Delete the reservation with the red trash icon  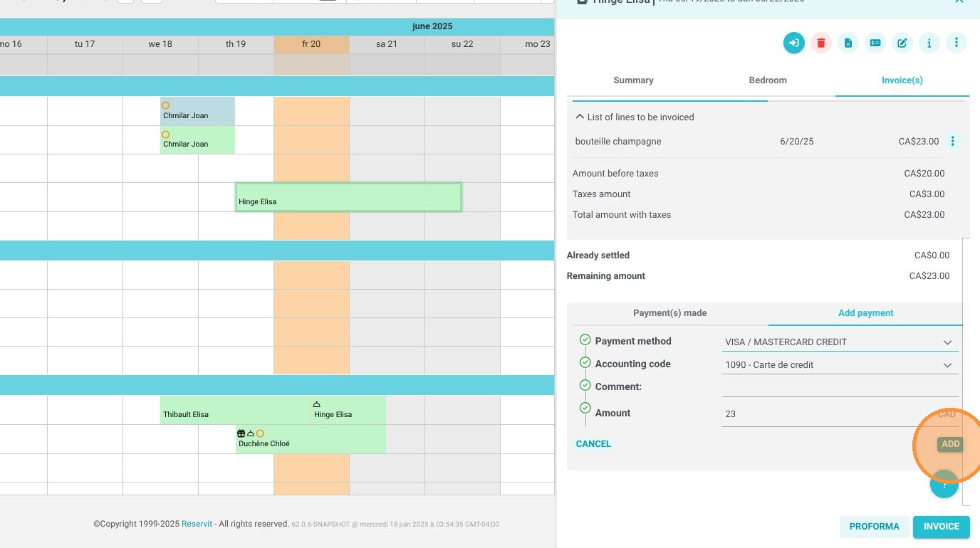click(x=821, y=43)
